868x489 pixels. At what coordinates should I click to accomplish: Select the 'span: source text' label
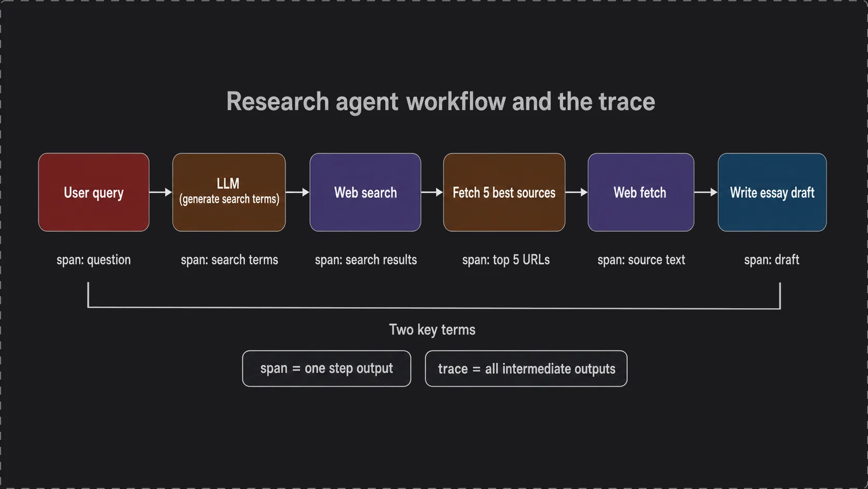tap(641, 260)
